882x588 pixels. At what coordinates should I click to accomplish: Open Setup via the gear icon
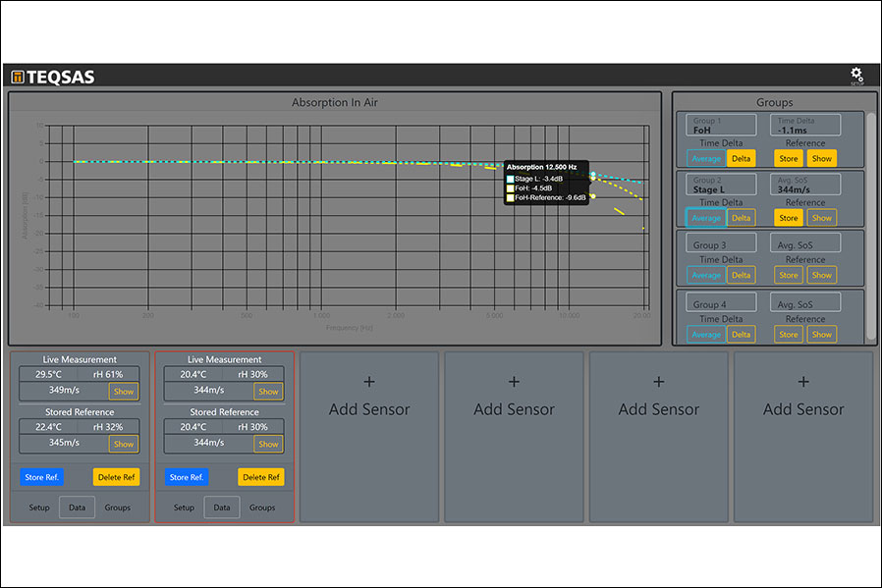[x=856, y=76]
